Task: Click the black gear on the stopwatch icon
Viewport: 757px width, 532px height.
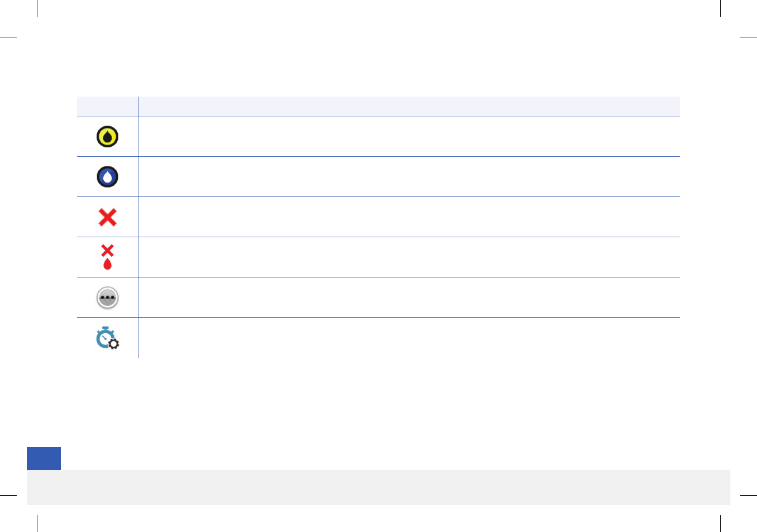Action: coord(113,344)
